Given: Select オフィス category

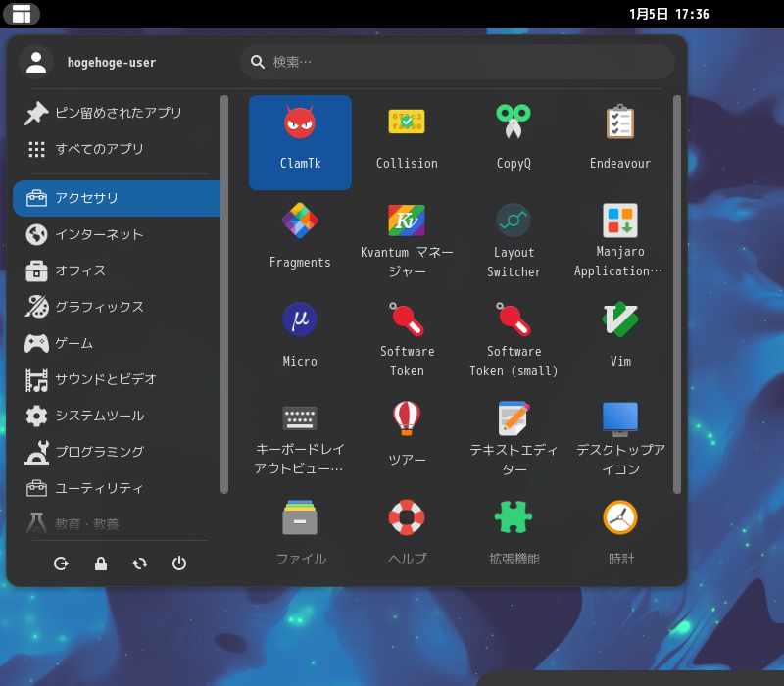Looking at the screenshot, I should (x=117, y=270).
